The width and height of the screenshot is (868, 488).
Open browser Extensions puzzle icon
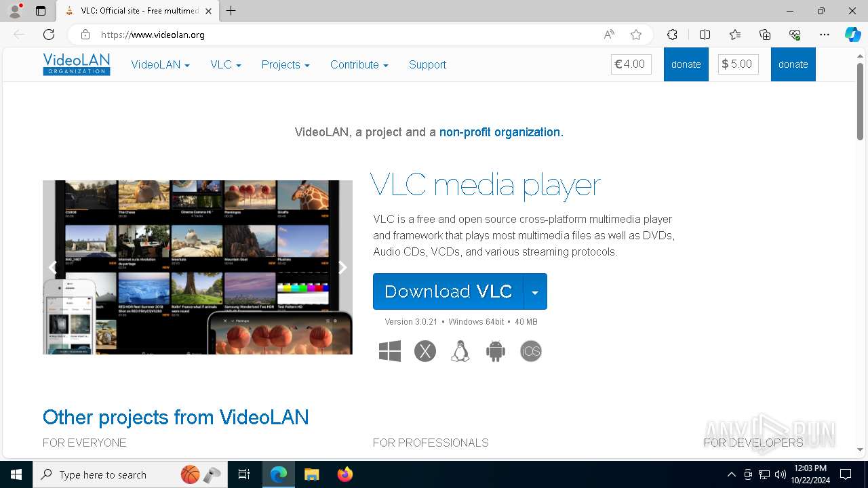pyautogui.click(x=672, y=35)
